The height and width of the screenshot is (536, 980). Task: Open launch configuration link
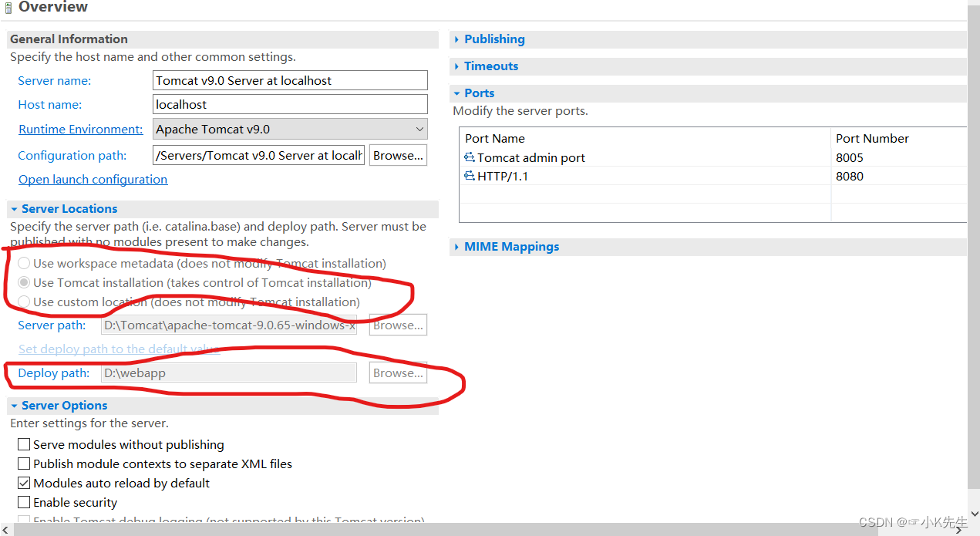pos(93,179)
